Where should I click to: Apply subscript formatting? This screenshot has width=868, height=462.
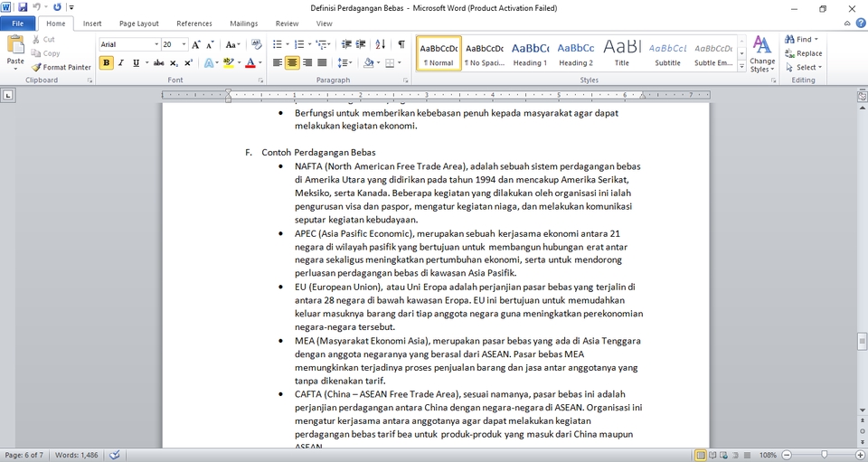pos(174,62)
